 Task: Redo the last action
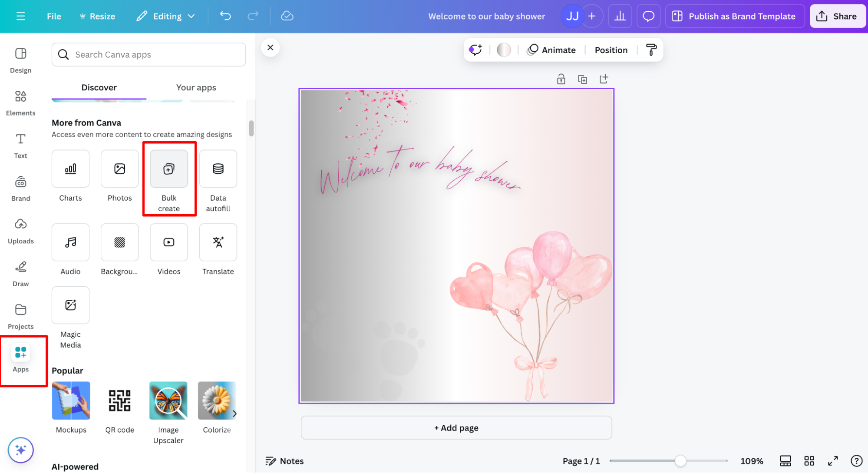point(253,16)
